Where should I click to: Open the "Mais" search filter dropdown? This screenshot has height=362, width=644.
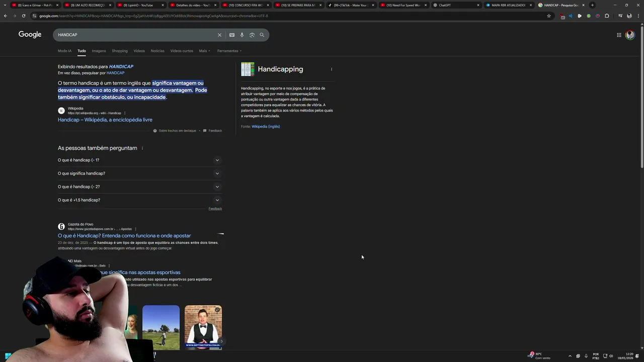click(x=204, y=51)
